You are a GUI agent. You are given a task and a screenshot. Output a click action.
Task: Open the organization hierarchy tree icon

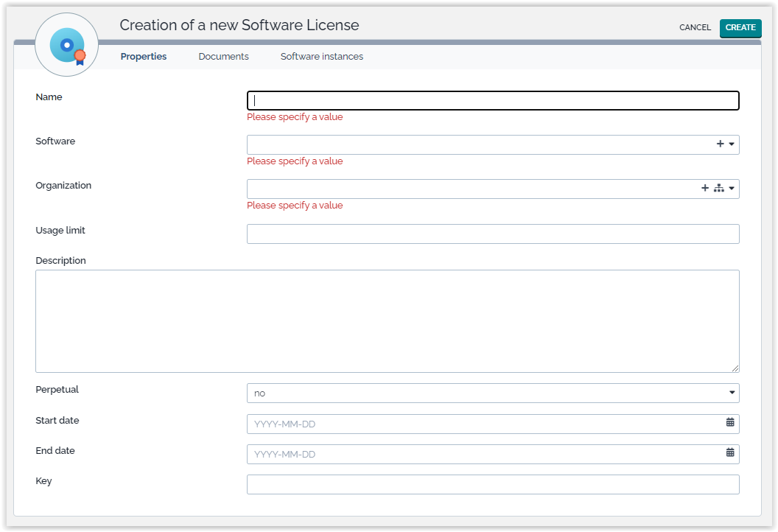coord(718,189)
